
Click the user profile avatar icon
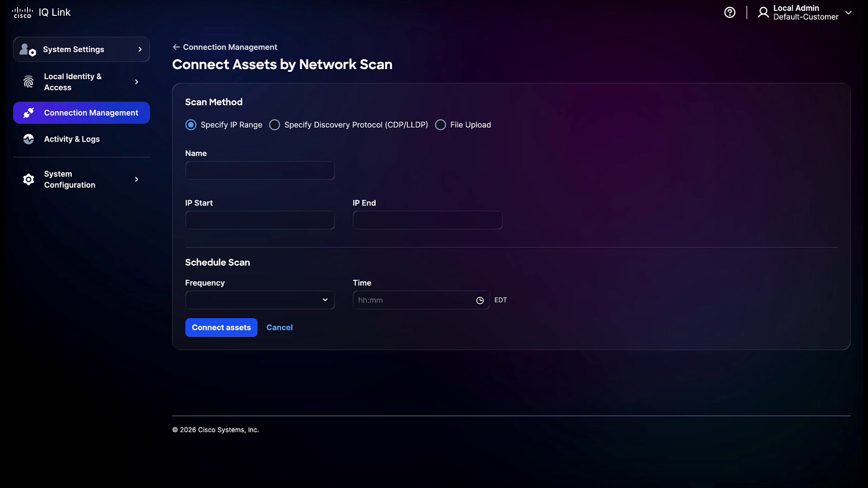(763, 13)
